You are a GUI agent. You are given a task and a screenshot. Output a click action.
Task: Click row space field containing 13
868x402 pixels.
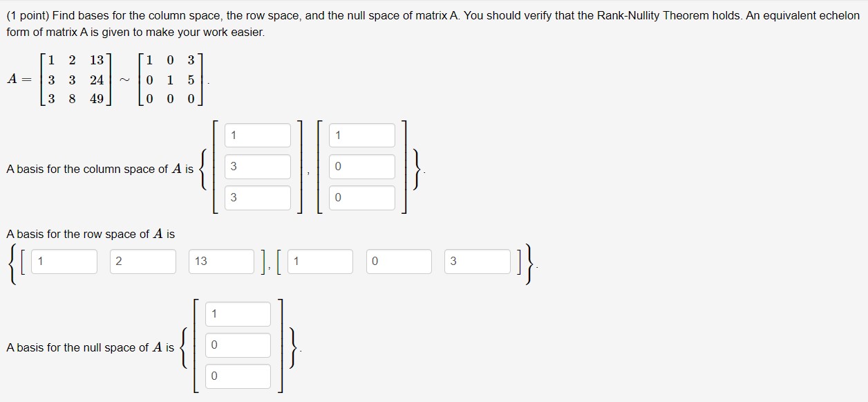point(222,262)
